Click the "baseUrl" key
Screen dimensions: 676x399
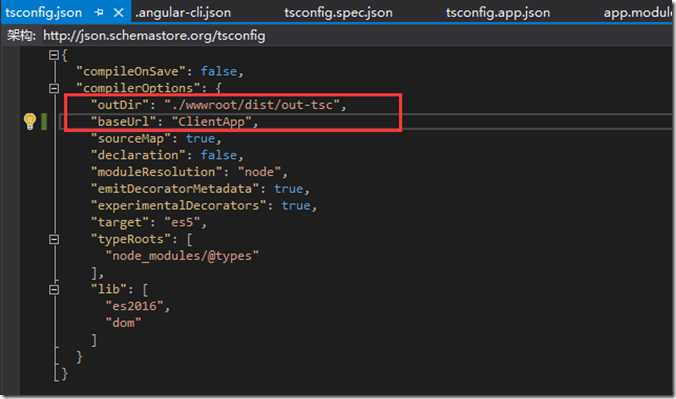coord(123,122)
